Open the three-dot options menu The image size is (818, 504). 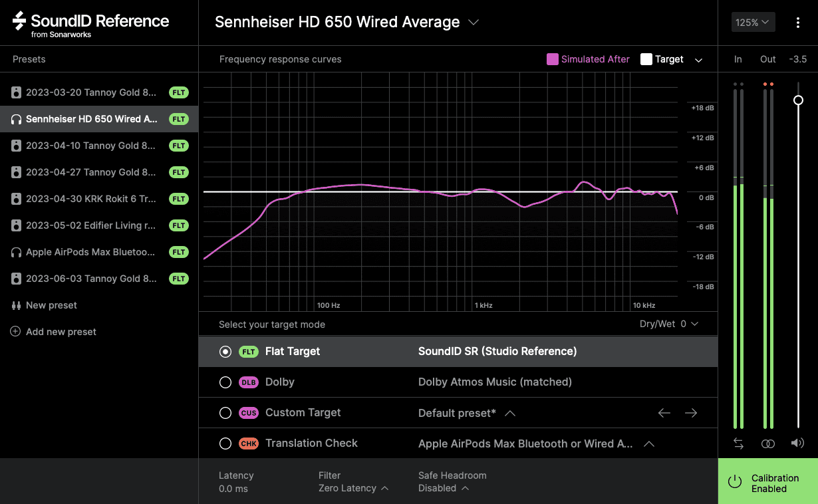(797, 23)
